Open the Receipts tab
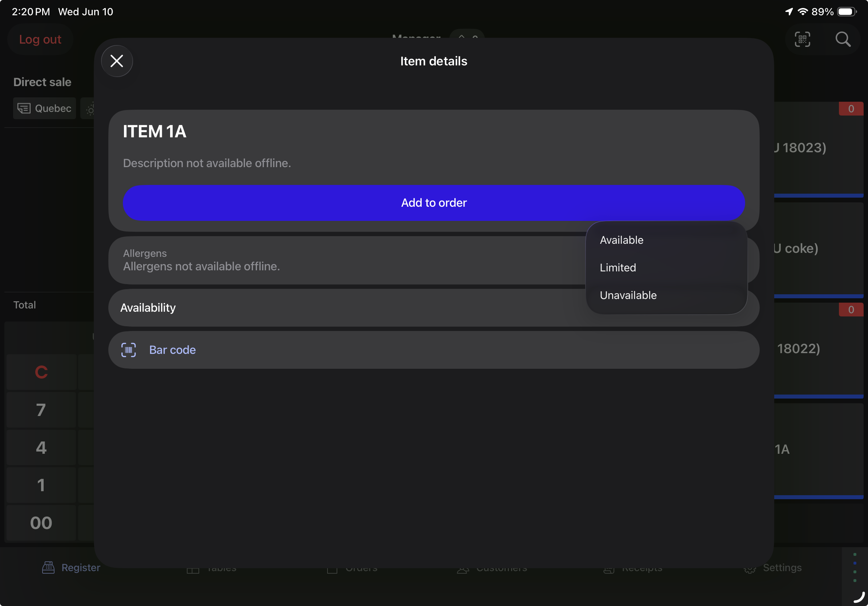Viewport: 868px width, 606px height. pos(632,569)
